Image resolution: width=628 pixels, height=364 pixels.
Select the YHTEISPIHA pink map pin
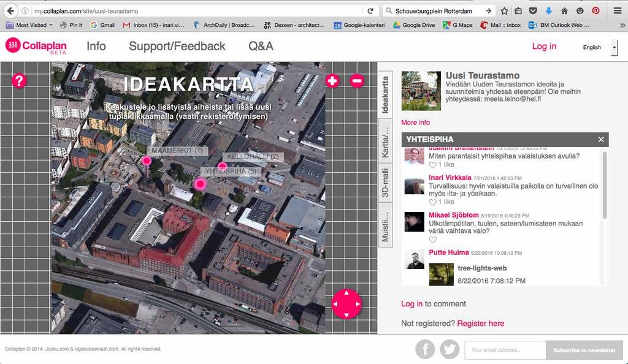coord(201,184)
